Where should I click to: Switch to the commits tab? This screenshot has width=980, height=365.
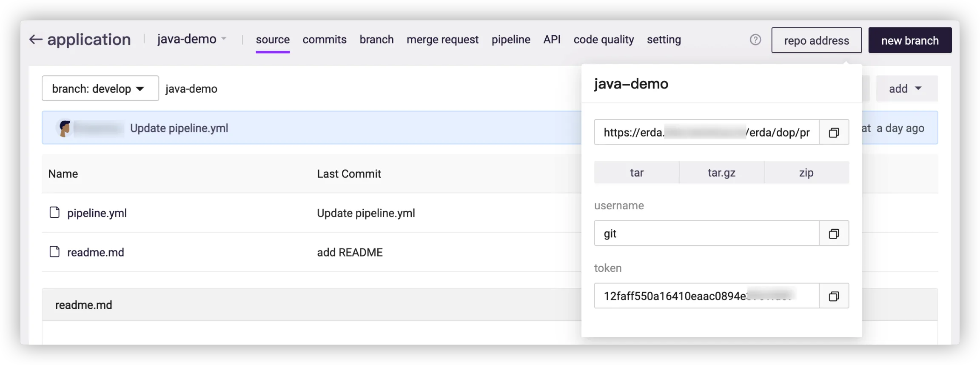click(325, 40)
